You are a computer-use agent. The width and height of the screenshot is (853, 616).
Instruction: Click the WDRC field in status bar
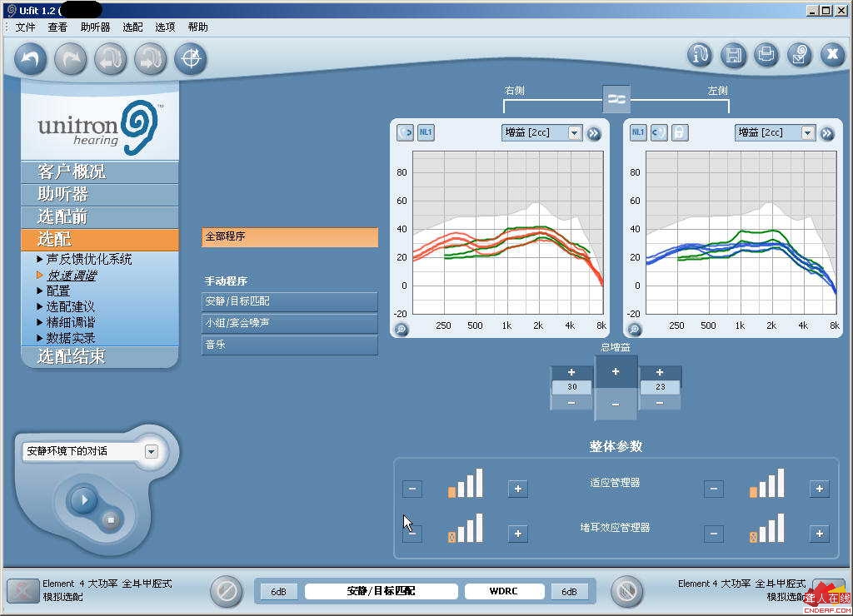(504, 592)
